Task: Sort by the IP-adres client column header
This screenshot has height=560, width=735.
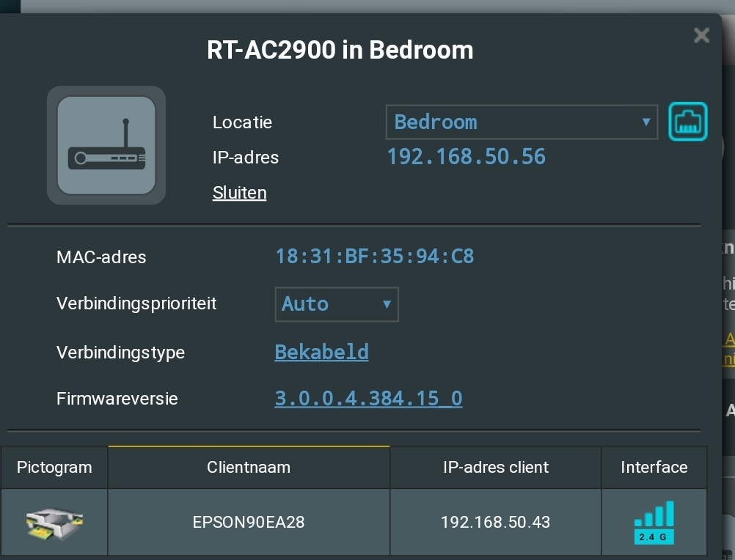Action: [496, 467]
